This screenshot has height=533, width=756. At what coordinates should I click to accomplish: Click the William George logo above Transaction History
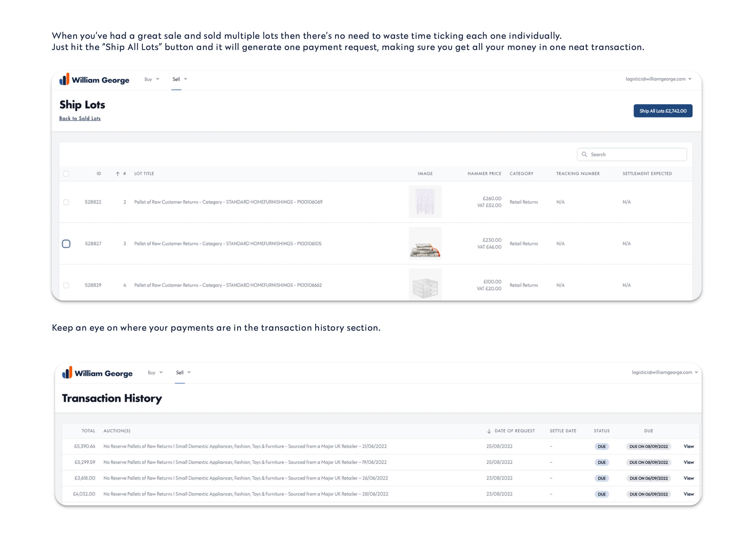point(97,373)
